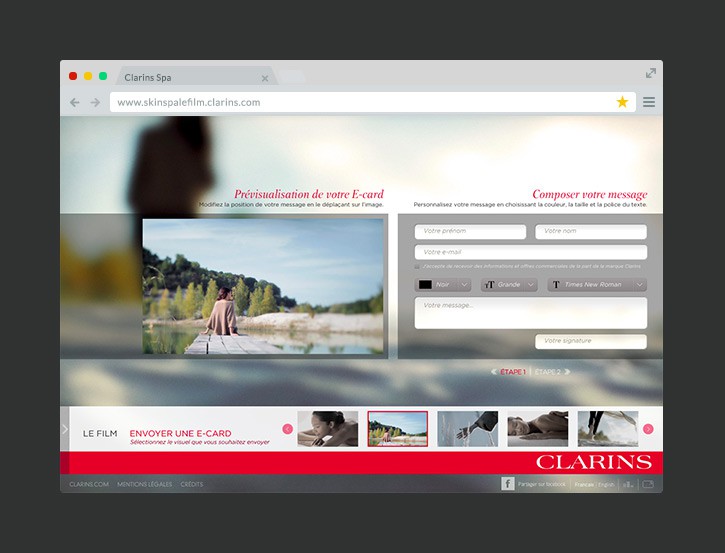Click the pink previous carousel arrow
Screen dimensions: 725x553
pos(288,429)
